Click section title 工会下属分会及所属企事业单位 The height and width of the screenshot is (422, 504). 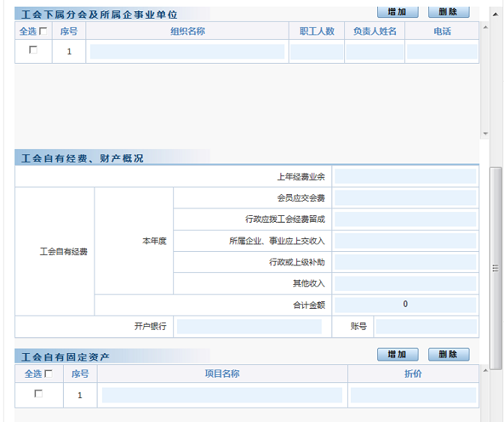[x=99, y=15]
